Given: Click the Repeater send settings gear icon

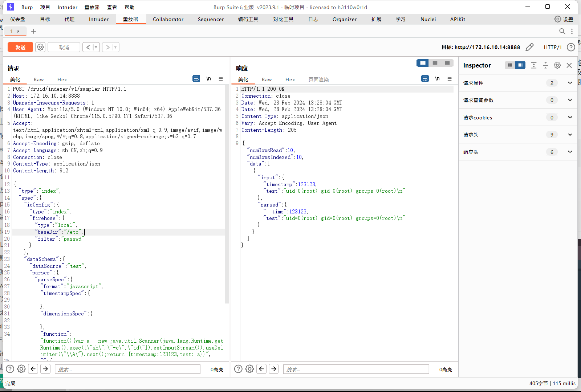Looking at the screenshot, I should tap(40, 47).
